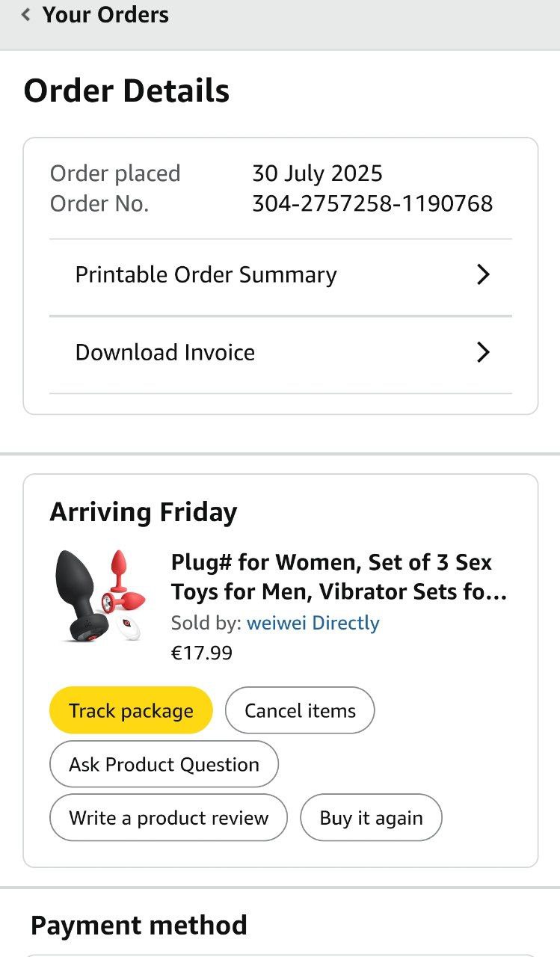Open the Download Invoice row
This screenshot has width=560, height=957.
[165, 353]
